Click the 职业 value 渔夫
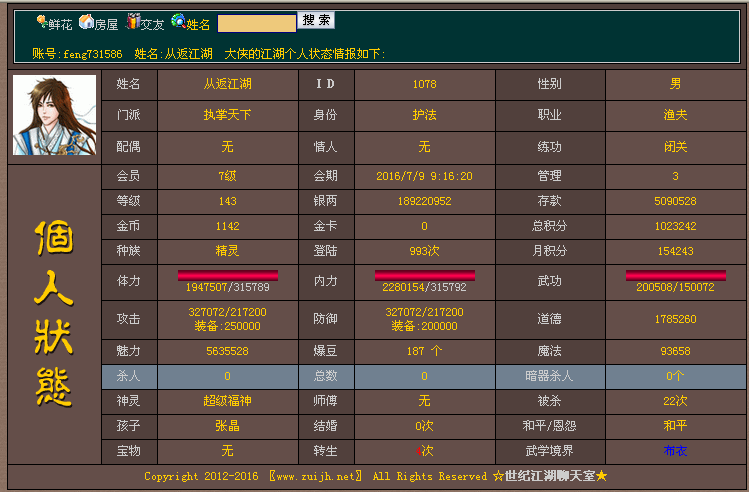749x492 pixels. pos(675,115)
